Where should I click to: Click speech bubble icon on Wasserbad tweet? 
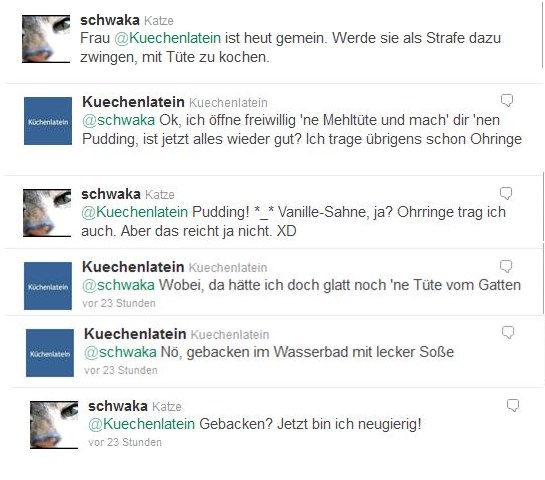click(508, 332)
